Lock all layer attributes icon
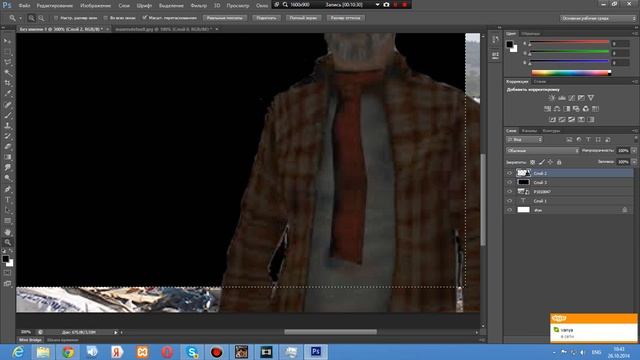 tap(559, 162)
